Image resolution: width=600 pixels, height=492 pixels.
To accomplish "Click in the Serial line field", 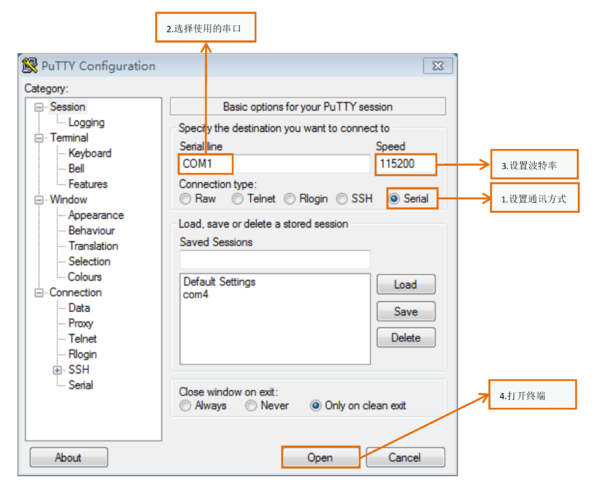I will coord(274,163).
